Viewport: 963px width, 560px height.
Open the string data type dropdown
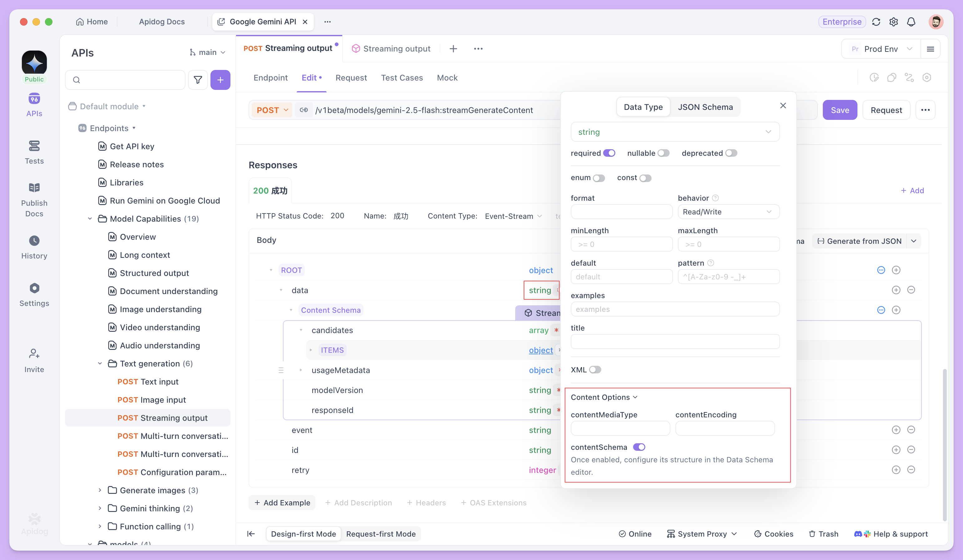pos(675,132)
